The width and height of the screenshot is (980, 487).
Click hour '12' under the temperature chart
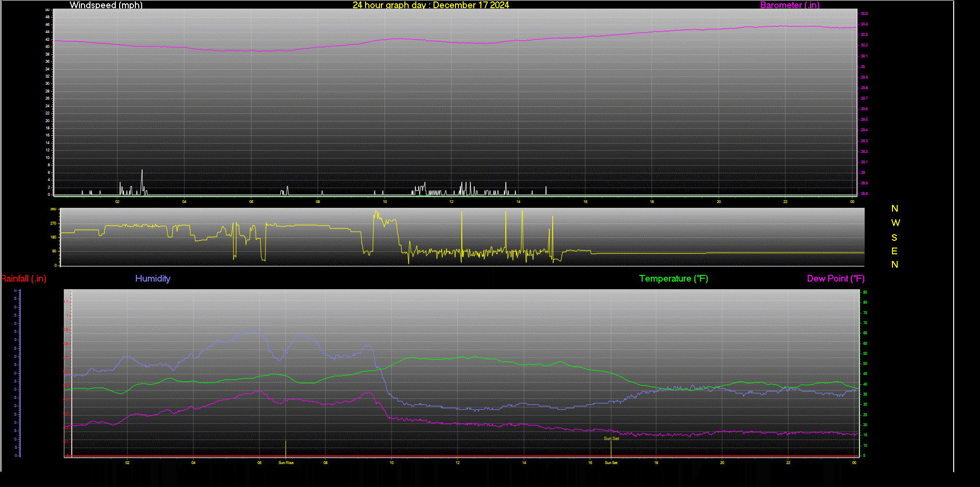tap(457, 463)
